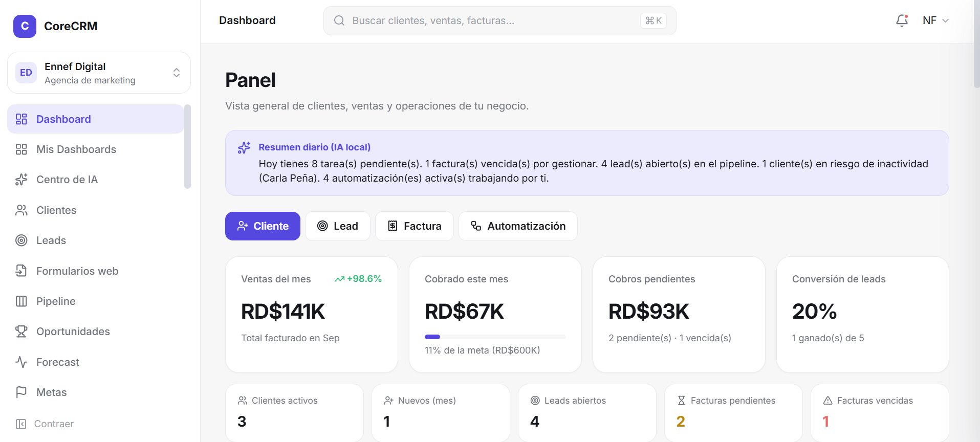This screenshot has width=980, height=442.
Task: Click the Leads abiertos target icon
Action: [x=535, y=401]
